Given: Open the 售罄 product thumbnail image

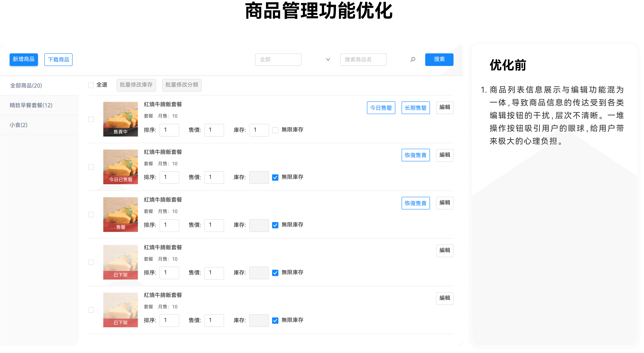Looking at the screenshot, I should pyautogui.click(x=121, y=214).
